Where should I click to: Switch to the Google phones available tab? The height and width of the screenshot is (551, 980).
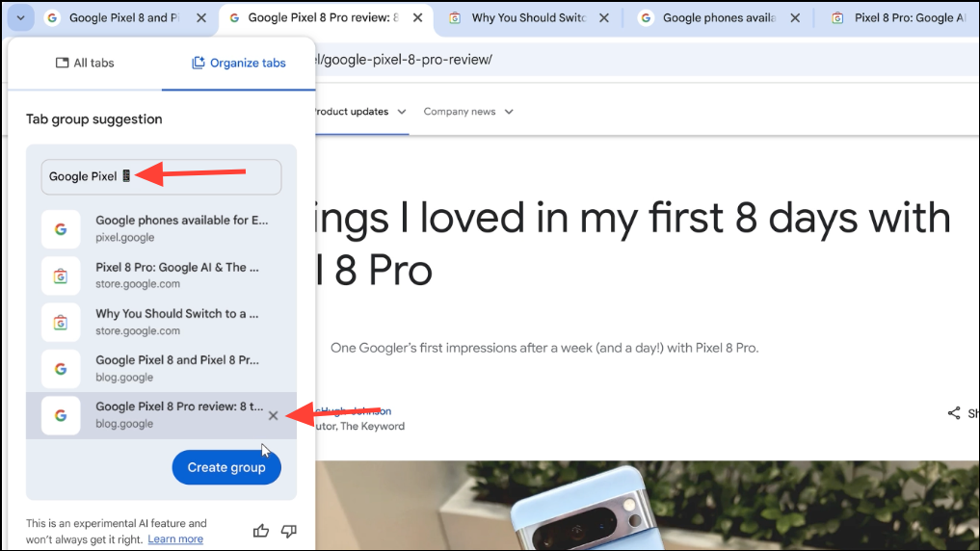click(719, 18)
